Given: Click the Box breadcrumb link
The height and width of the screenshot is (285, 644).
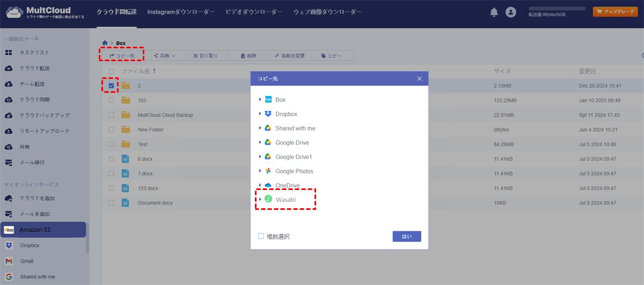Looking at the screenshot, I should [121, 42].
